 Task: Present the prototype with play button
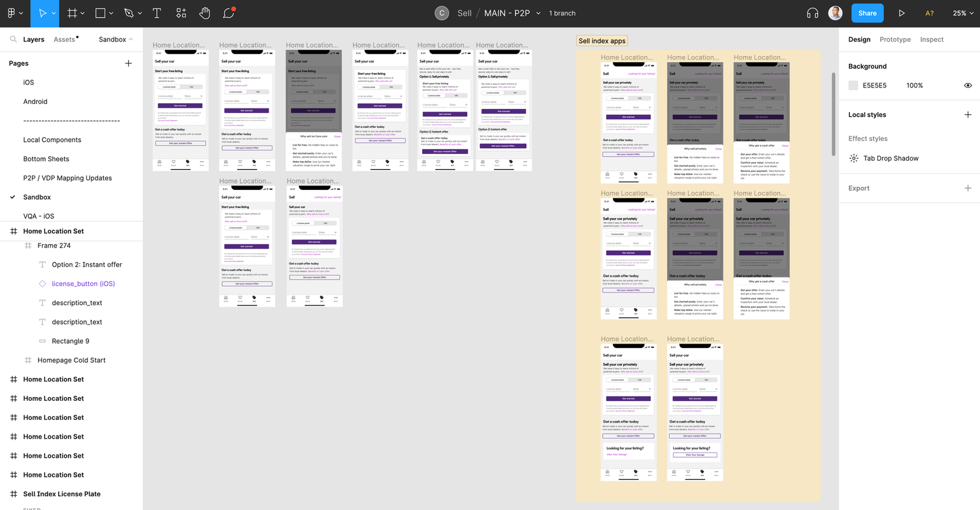pyautogui.click(x=902, y=13)
